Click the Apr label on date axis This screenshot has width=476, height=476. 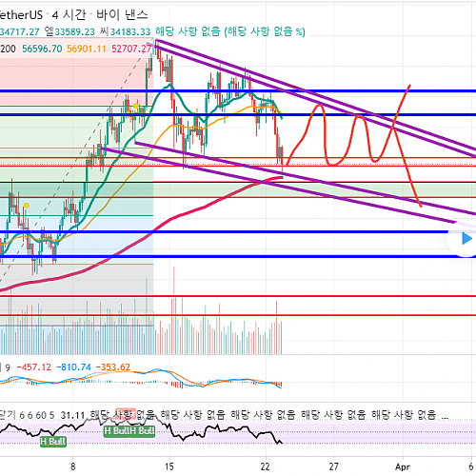click(x=403, y=466)
